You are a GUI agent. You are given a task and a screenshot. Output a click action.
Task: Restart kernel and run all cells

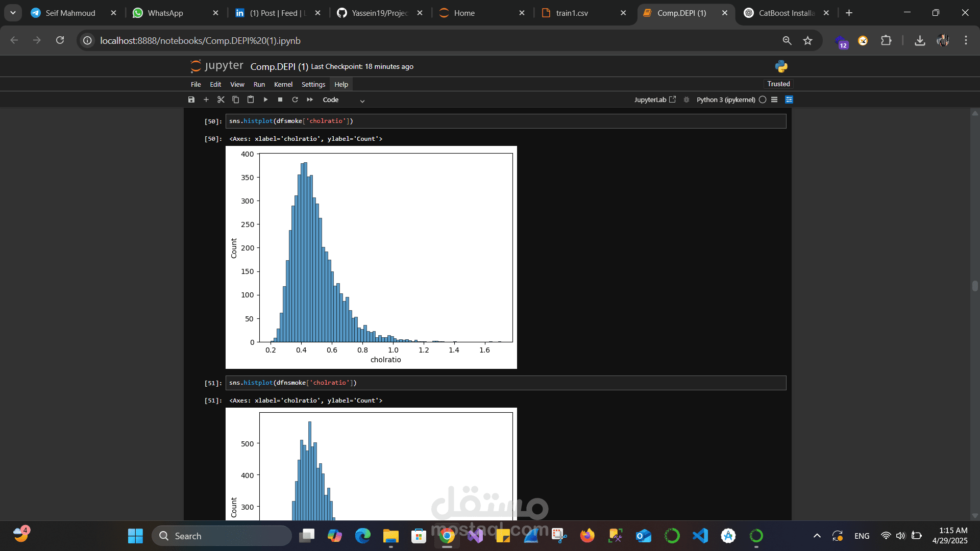click(310, 99)
